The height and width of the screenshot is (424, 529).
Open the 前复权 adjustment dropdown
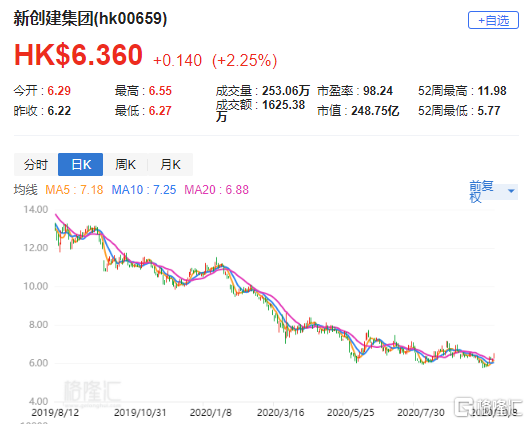tap(493, 191)
